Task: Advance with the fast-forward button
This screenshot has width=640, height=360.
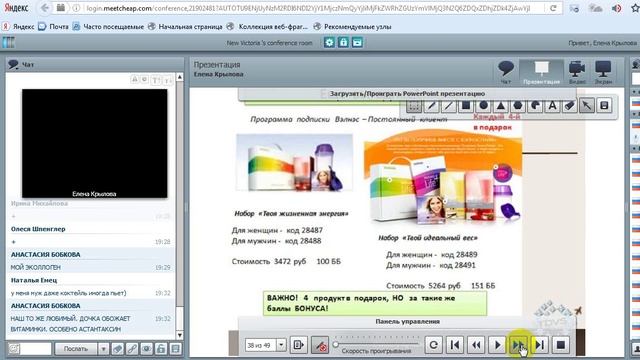Action: click(518, 345)
